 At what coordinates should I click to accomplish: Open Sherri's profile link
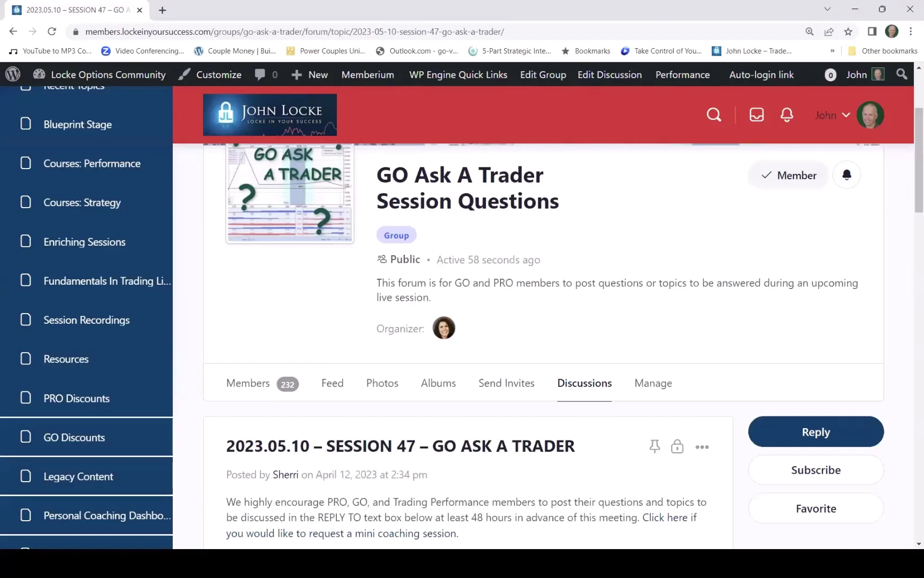tap(286, 475)
